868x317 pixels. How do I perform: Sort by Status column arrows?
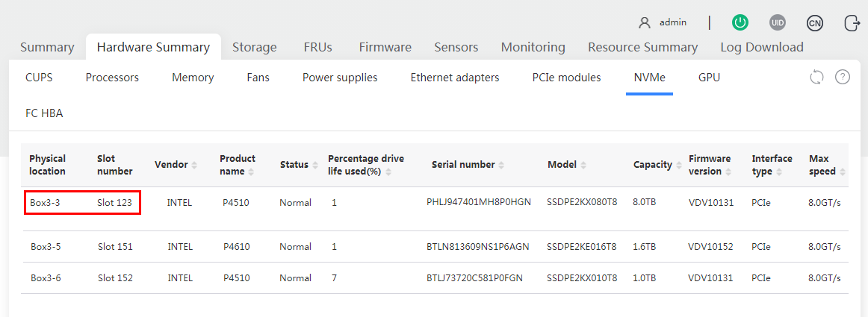point(315,165)
